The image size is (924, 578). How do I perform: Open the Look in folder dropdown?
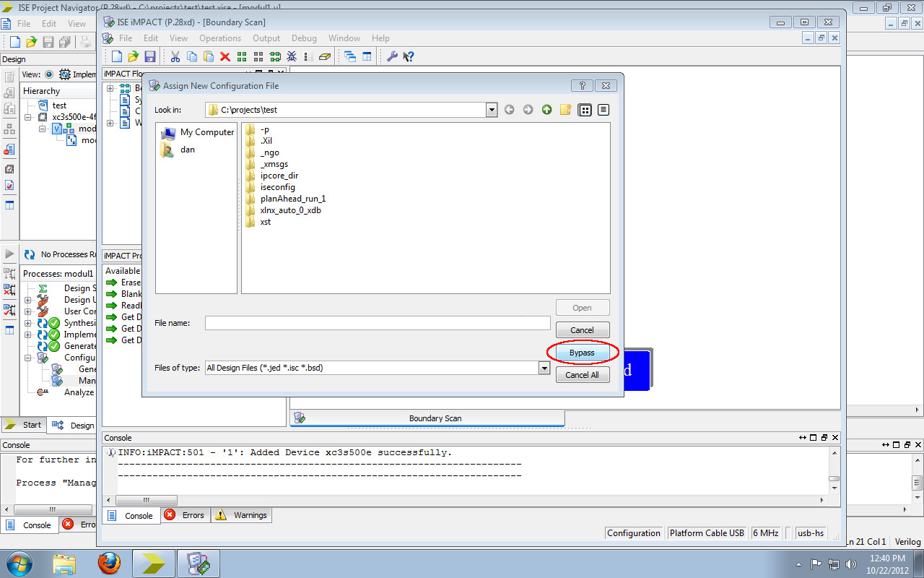click(x=492, y=109)
